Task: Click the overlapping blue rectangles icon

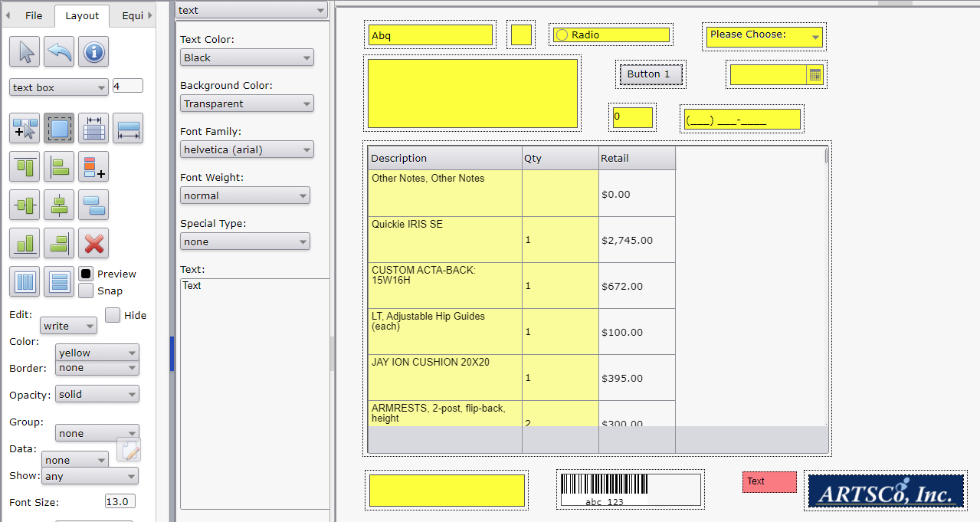Action: 93,205
